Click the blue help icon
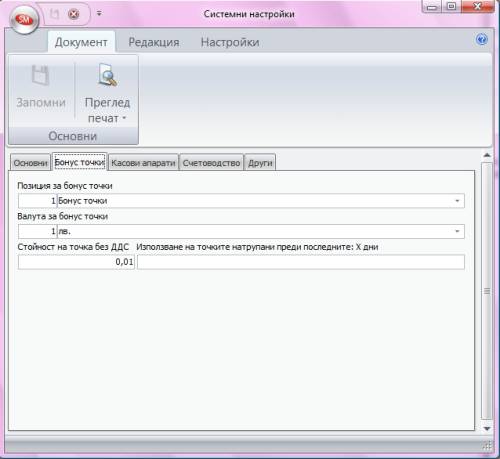Screen dimensions: 500x459 482,40
